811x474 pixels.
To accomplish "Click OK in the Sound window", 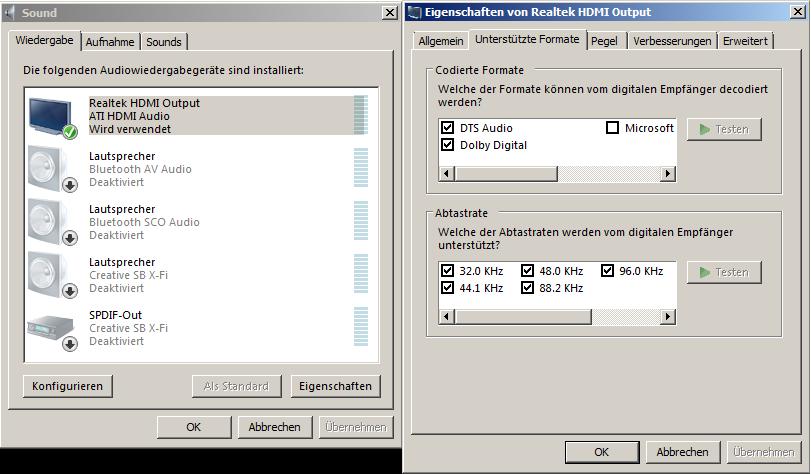I will (193, 427).
